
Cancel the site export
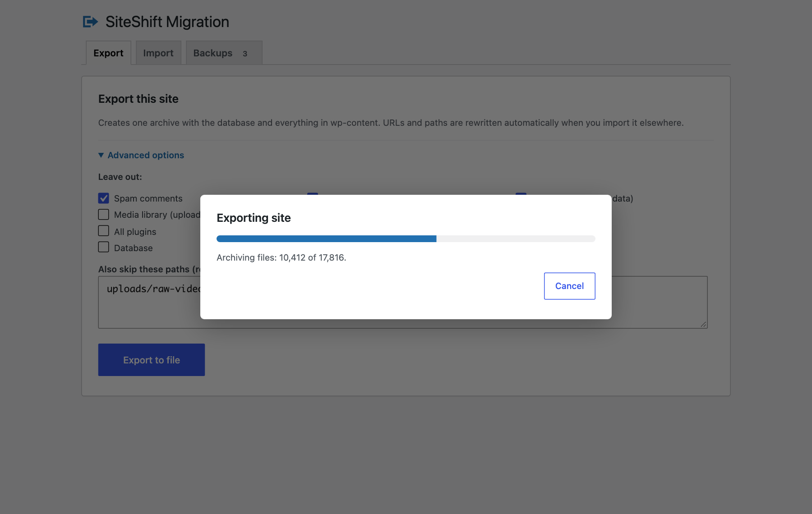[x=570, y=286]
